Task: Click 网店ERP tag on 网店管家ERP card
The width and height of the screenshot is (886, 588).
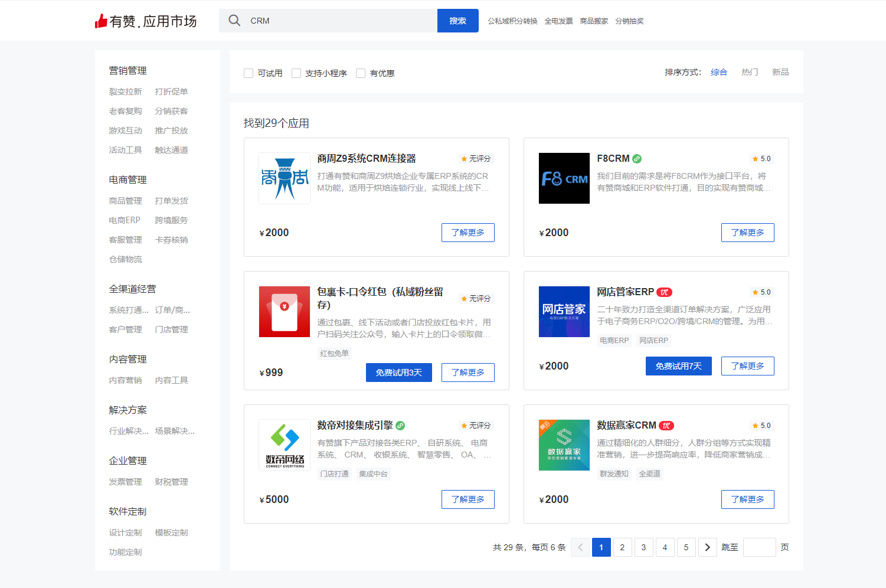Action: (653, 341)
